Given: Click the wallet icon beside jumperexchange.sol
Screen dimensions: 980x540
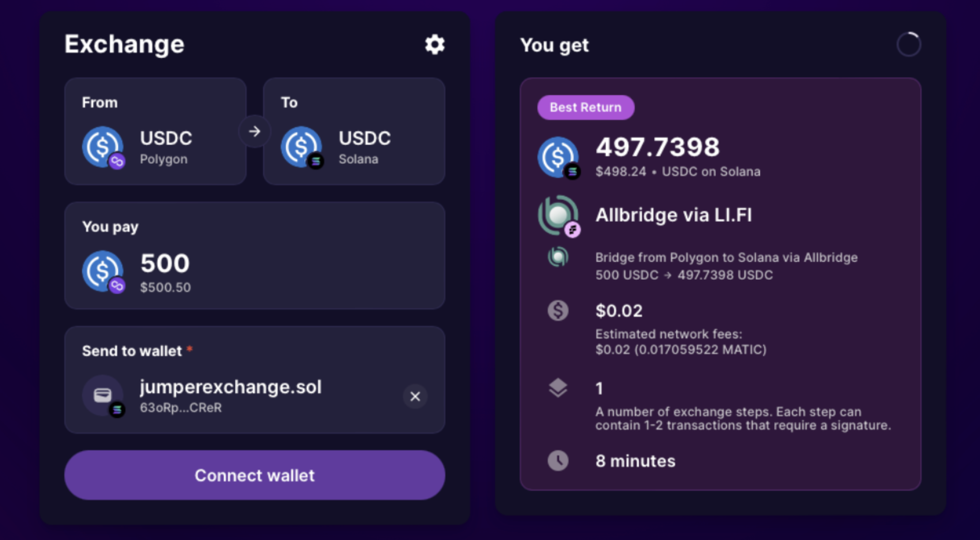Looking at the screenshot, I should click(103, 395).
